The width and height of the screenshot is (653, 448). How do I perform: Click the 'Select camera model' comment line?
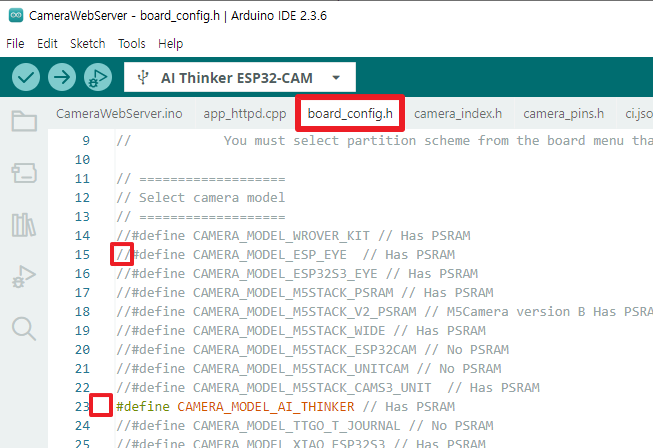[x=201, y=197]
